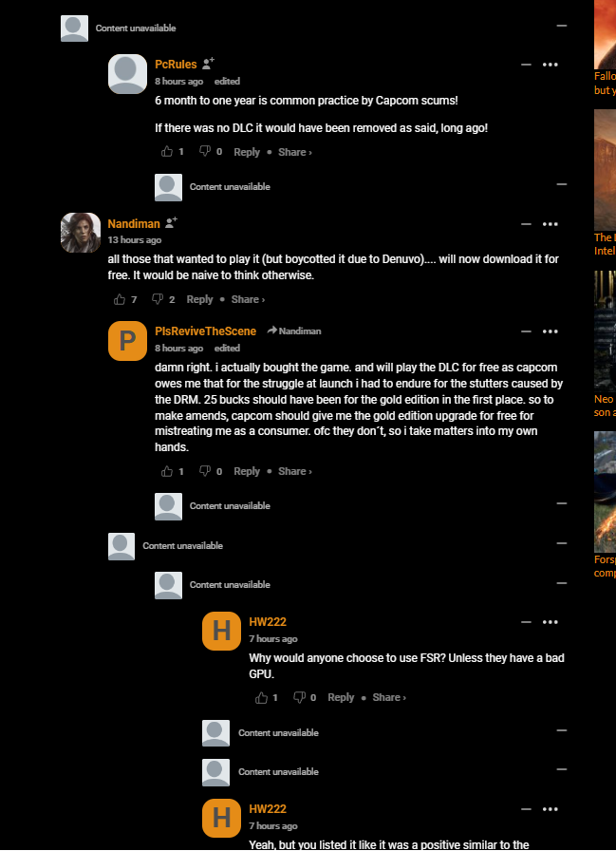Open more options on PlsReviveTheScene's comment
This screenshot has height=851, width=616.
[550, 331]
